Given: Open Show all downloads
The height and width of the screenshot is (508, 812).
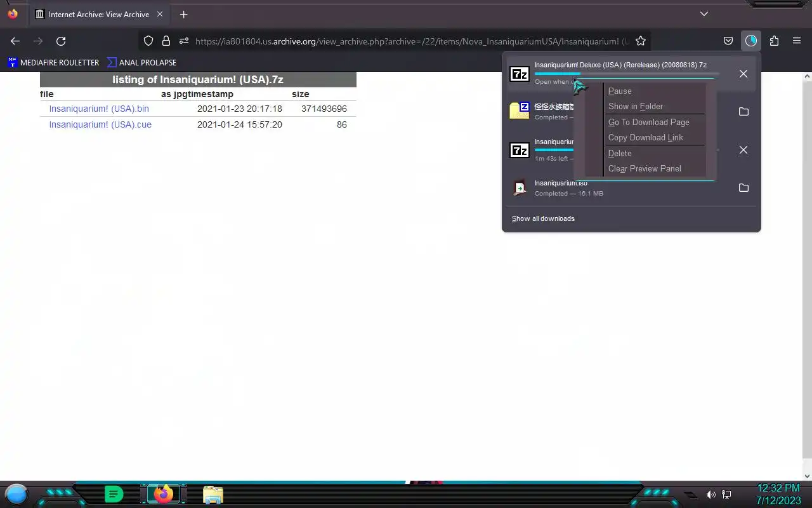Looking at the screenshot, I should point(543,218).
